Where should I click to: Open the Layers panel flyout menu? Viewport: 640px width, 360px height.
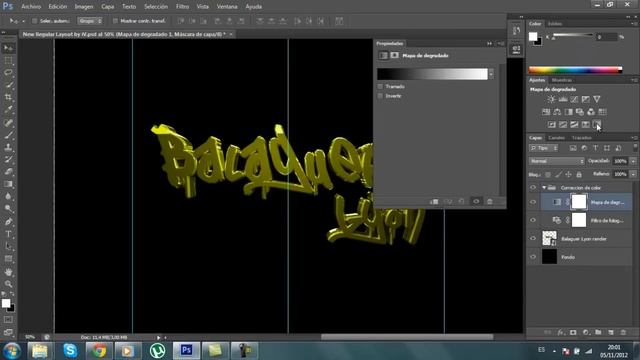pos(633,138)
